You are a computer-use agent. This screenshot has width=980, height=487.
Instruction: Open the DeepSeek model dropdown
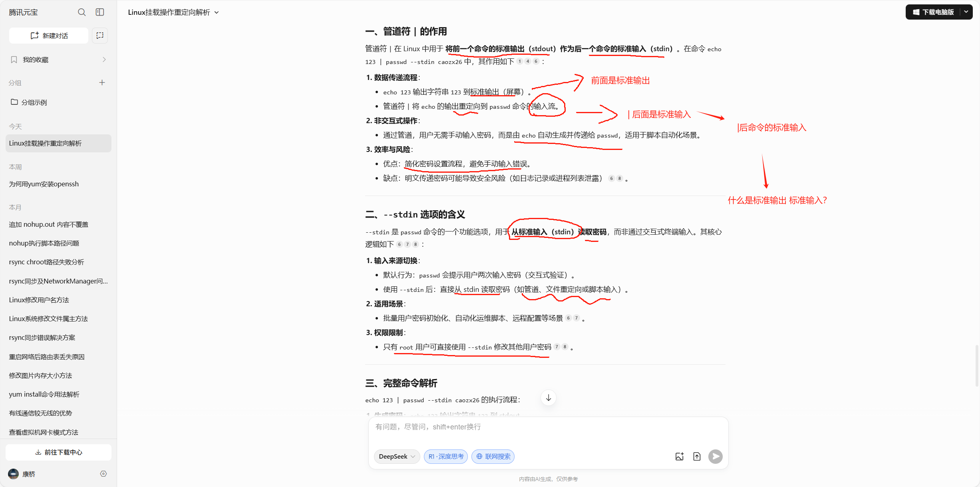(x=397, y=457)
